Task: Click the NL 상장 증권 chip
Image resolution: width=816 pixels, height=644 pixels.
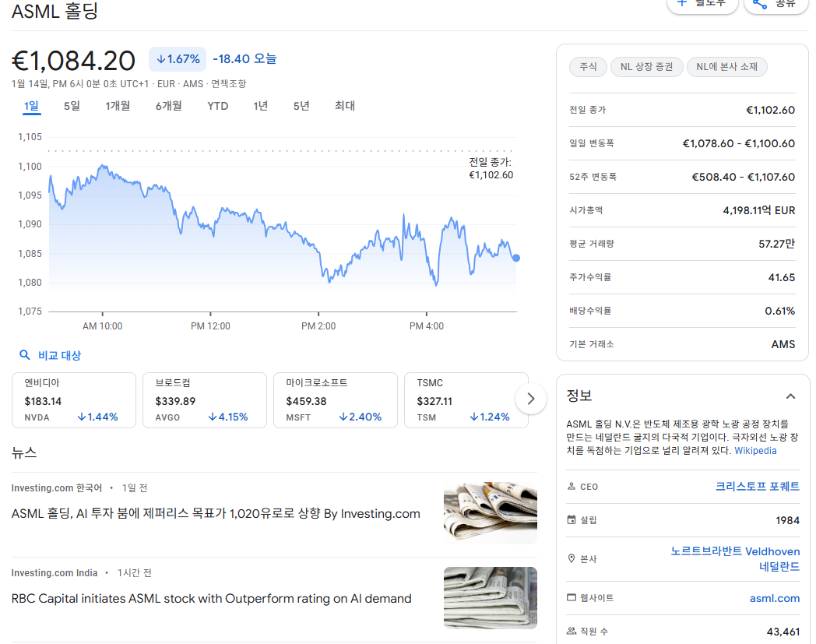Action: [x=646, y=67]
